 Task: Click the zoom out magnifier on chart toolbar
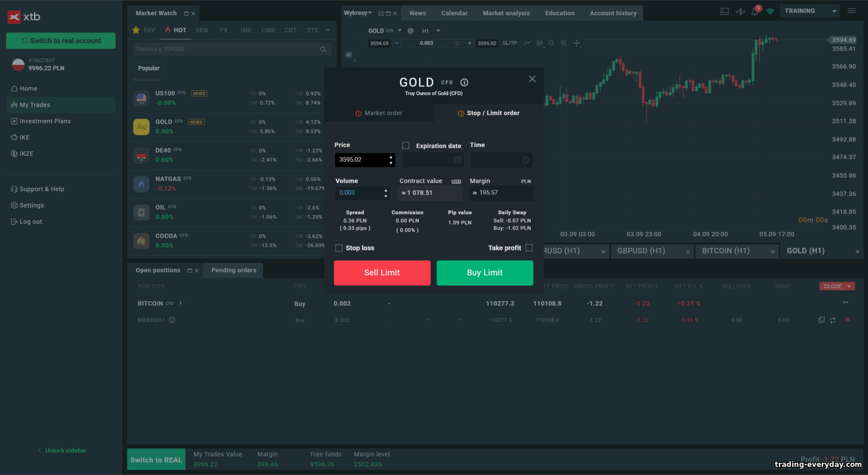point(551,43)
